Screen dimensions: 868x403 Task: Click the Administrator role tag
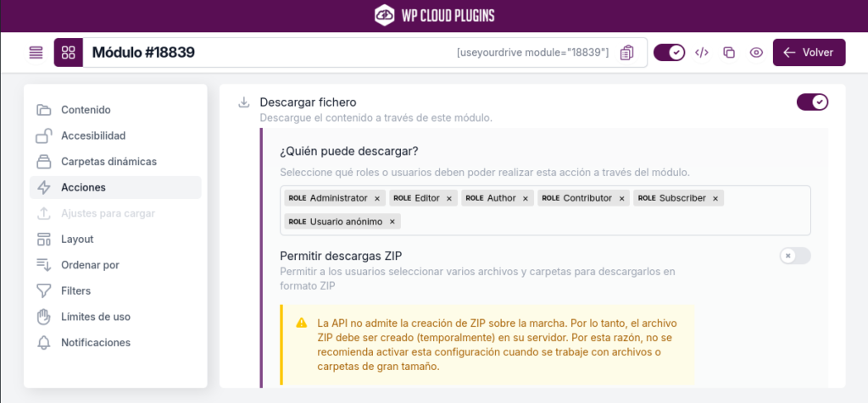click(x=334, y=198)
